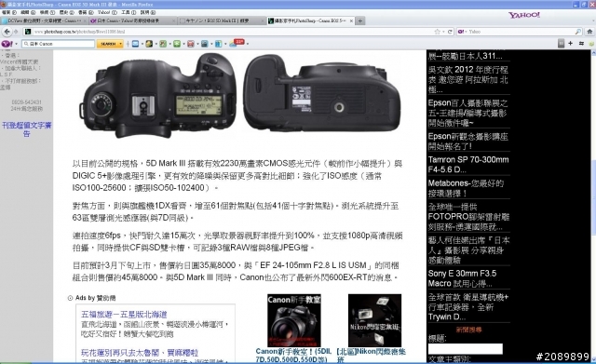The width and height of the screenshot is (596, 364).
Task: Open bookmark star dropdown arrow in address bar
Action: [443, 32]
